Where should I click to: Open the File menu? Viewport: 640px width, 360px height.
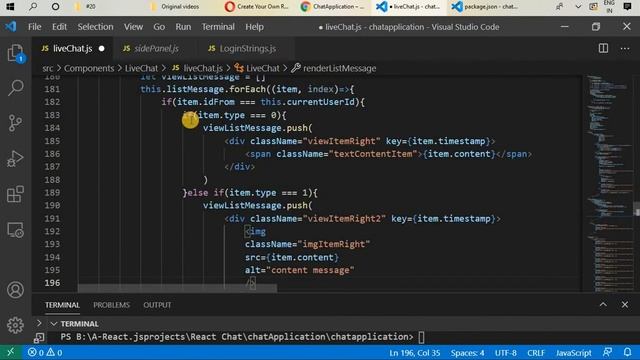(x=35, y=27)
